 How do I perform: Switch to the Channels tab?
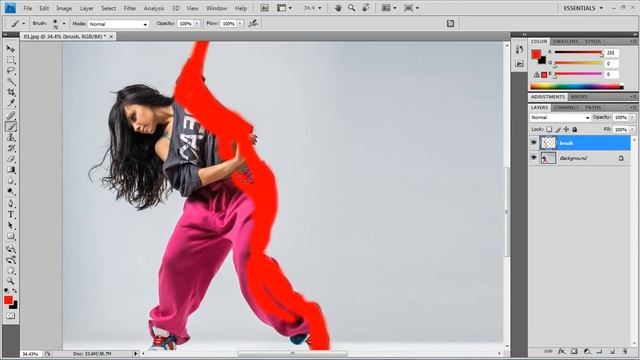567,107
